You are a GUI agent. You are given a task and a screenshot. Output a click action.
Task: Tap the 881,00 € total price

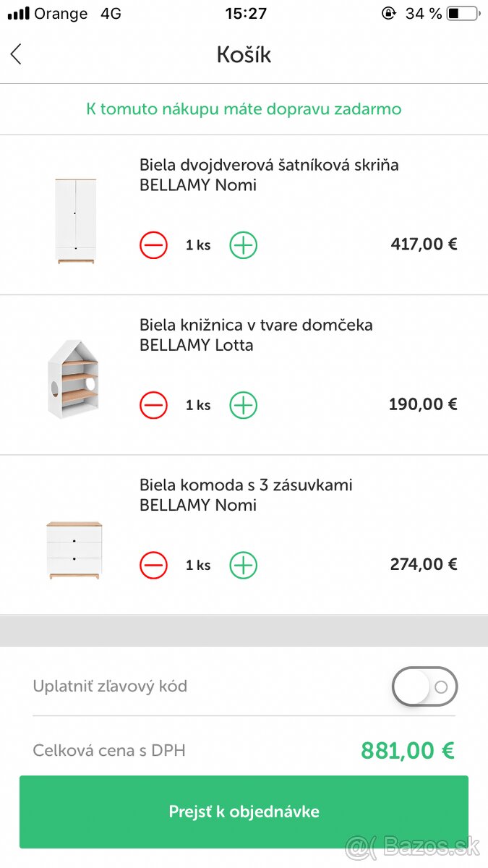coord(406,751)
